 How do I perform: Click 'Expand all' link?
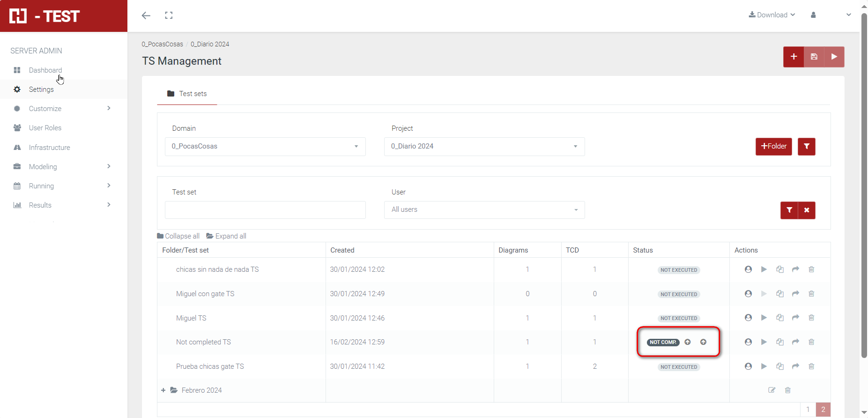pyautogui.click(x=226, y=236)
